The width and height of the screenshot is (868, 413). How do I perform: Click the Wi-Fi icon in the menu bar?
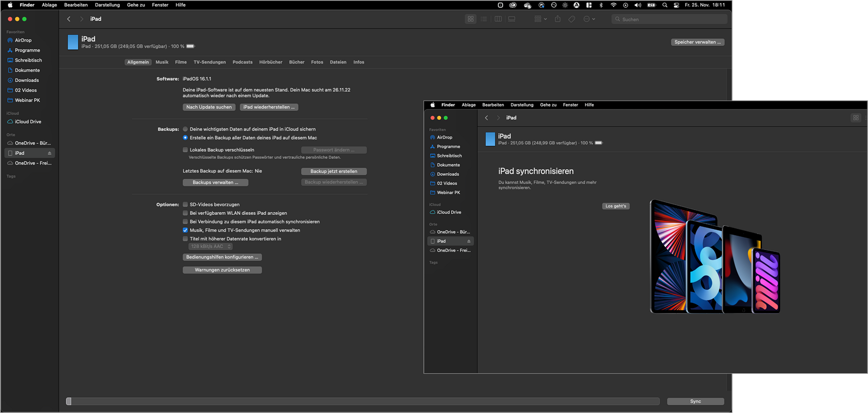(x=613, y=5)
